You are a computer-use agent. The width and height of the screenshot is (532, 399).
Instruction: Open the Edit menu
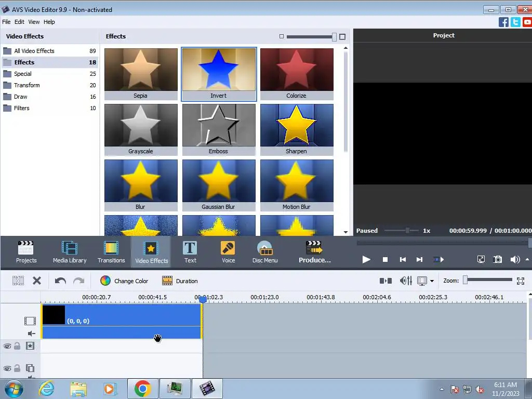tap(19, 22)
